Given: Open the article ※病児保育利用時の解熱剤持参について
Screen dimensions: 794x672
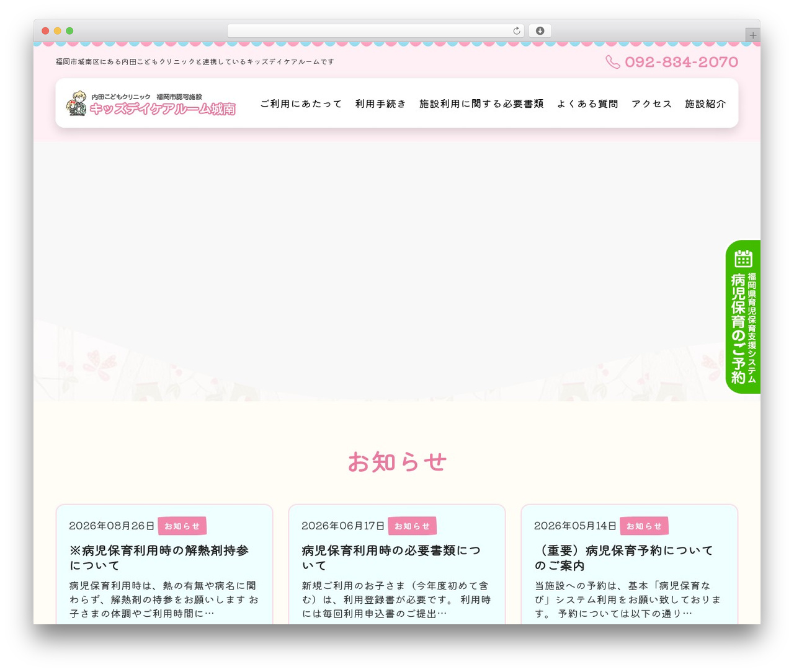Looking at the screenshot, I should 159,558.
